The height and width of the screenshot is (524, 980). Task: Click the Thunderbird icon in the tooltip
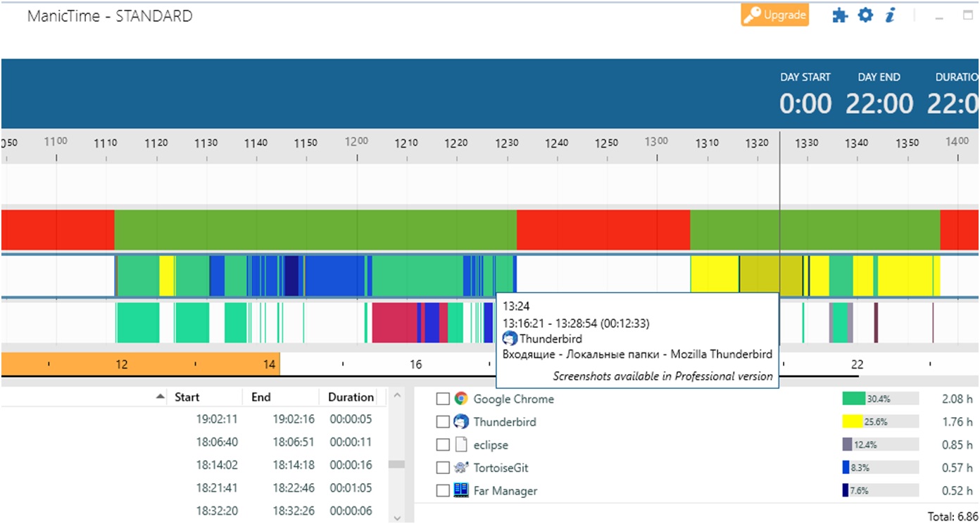(510, 338)
